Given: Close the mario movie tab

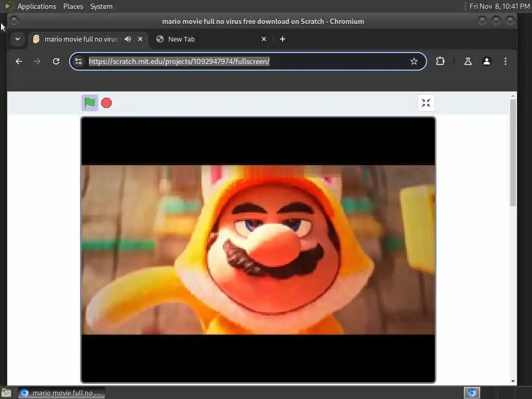Looking at the screenshot, I should [x=140, y=39].
